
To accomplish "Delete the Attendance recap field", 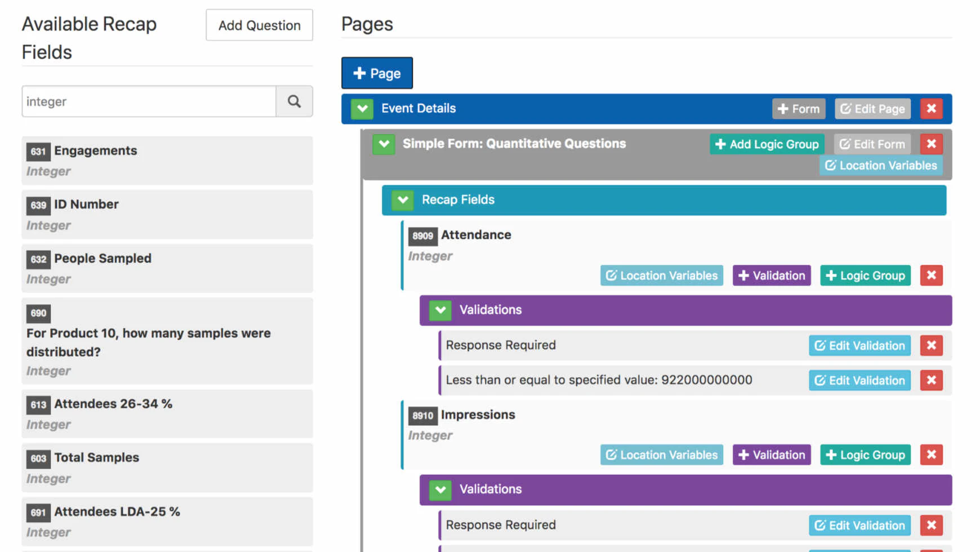I will point(931,275).
